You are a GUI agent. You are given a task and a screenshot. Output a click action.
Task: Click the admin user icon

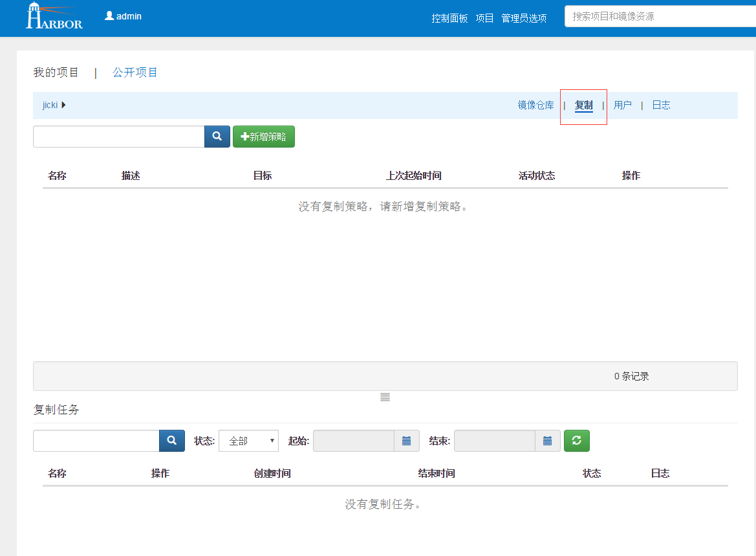(109, 16)
